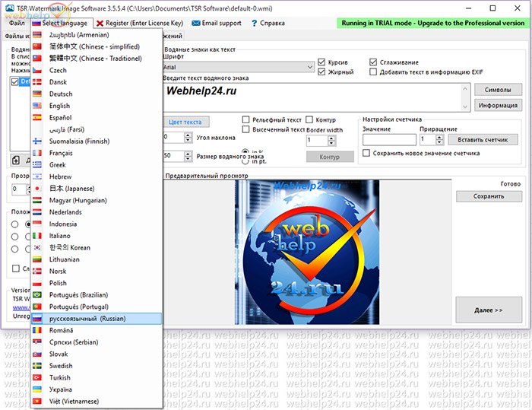This screenshot has width=532, height=410.
Task: Click the Dansk flag icon
Action: pyautogui.click(x=37, y=82)
